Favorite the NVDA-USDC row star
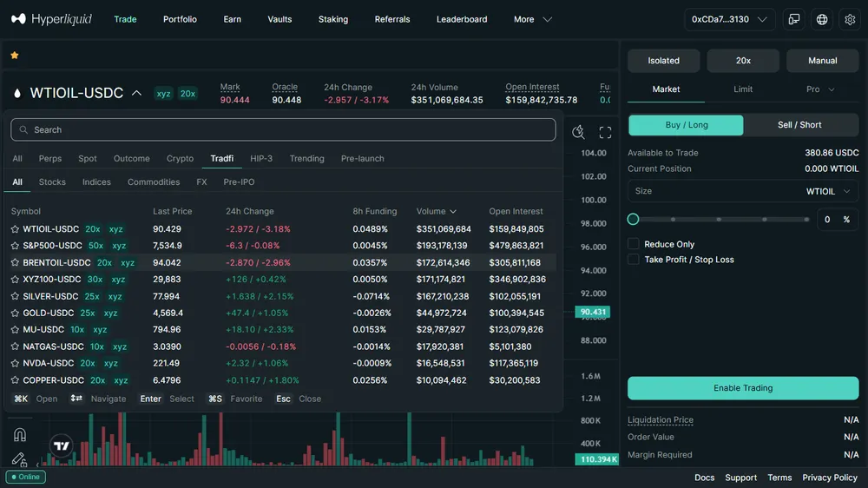The height and width of the screenshot is (488, 868). pos(15,363)
